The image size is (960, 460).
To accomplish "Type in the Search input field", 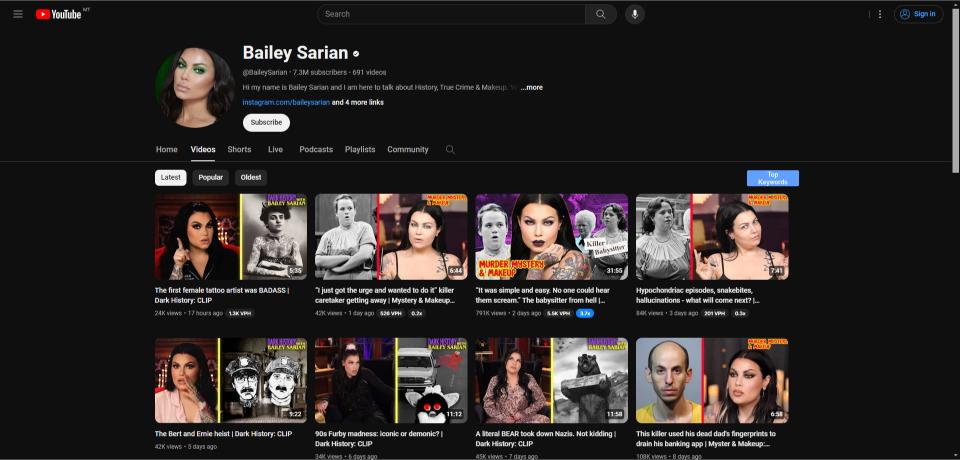I will [x=450, y=14].
